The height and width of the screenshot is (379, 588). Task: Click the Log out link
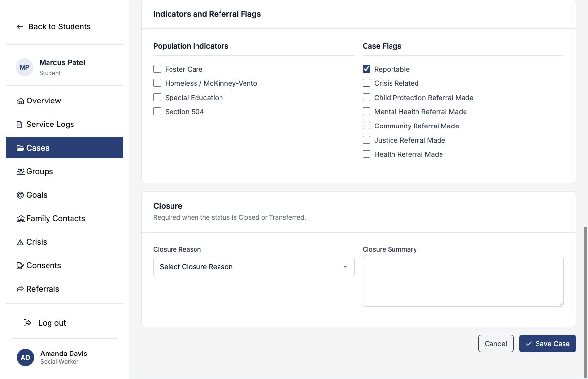(45, 323)
